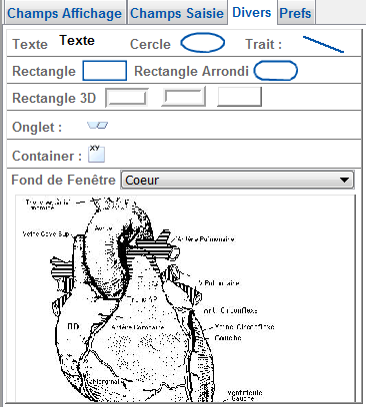Click the Container label text
Viewport: 366px width, 407px height.
pos(47,156)
